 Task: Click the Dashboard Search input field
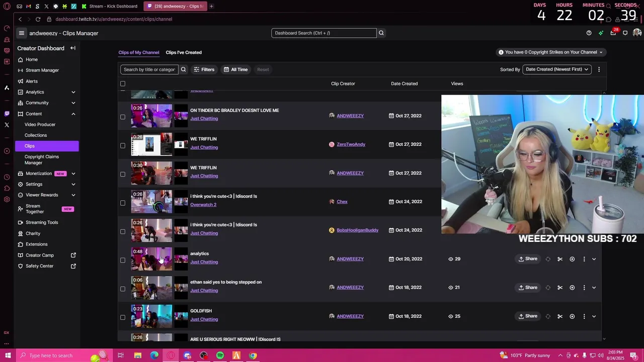pyautogui.click(x=324, y=33)
